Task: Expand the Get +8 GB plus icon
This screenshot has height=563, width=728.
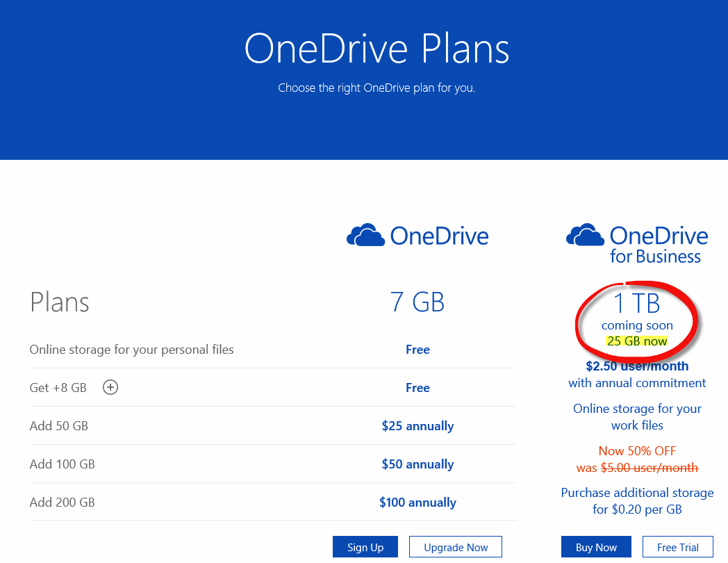Action: (110, 387)
